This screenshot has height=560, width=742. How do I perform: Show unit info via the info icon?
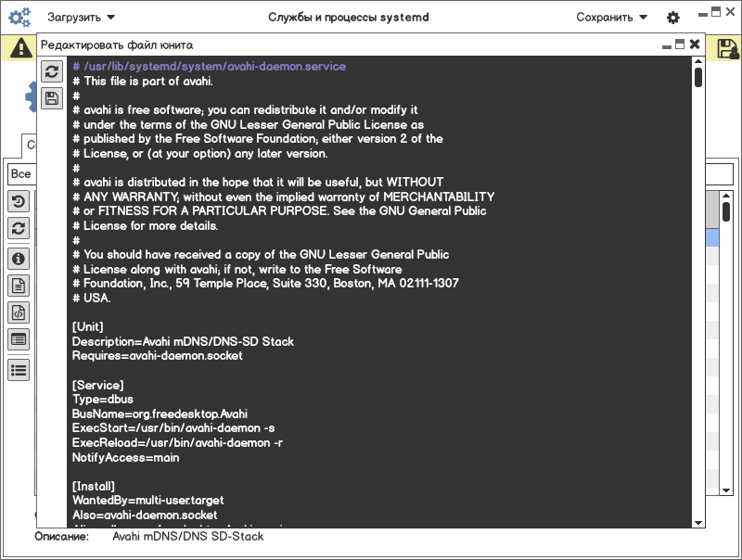coord(19,259)
